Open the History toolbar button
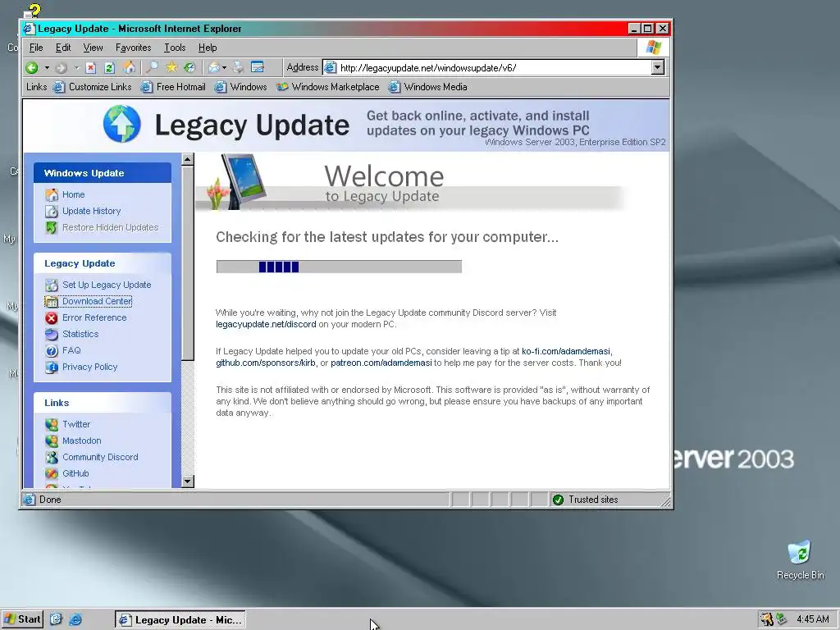 pos(189,67)
